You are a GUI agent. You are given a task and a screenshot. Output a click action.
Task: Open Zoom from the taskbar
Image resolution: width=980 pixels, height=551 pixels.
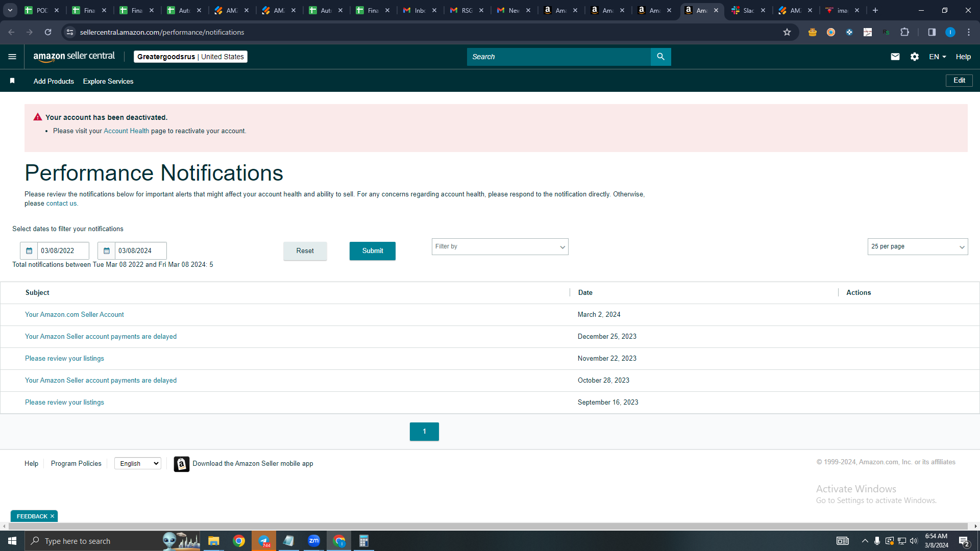[x=314, y=541]
